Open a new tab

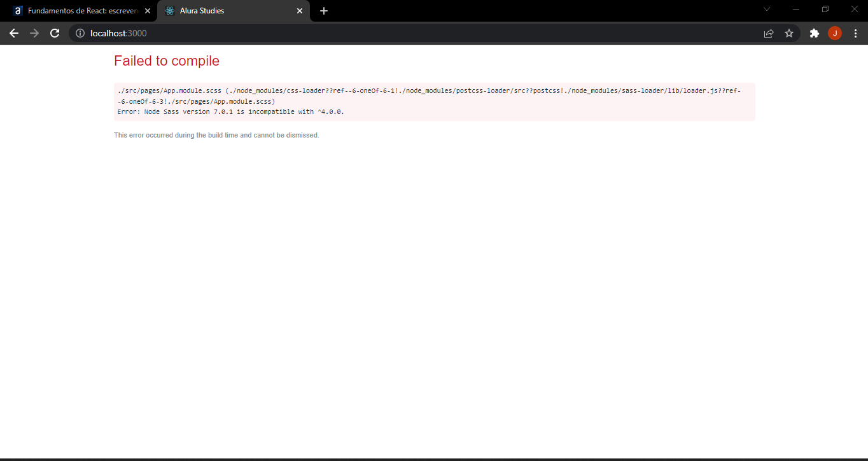324,11
